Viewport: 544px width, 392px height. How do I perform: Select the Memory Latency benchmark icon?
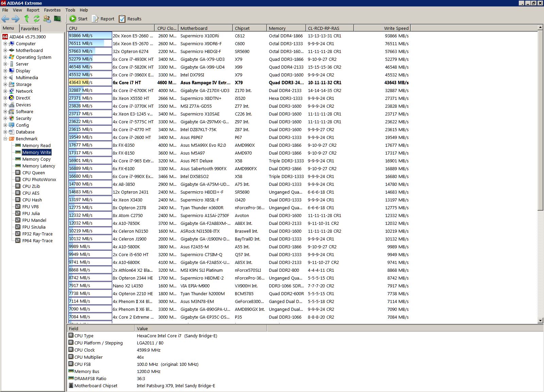click(x=18, y=166)
